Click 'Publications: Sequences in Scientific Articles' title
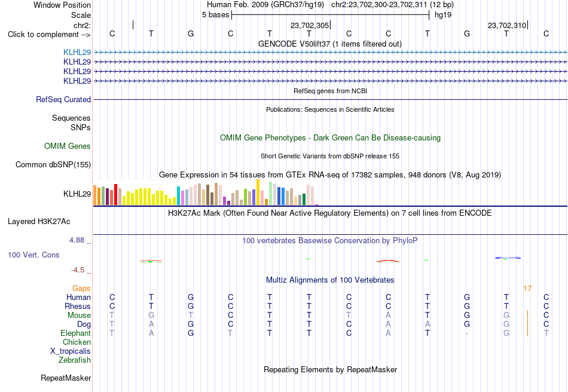This screenshot has height=392, width=568. [330, 109]
